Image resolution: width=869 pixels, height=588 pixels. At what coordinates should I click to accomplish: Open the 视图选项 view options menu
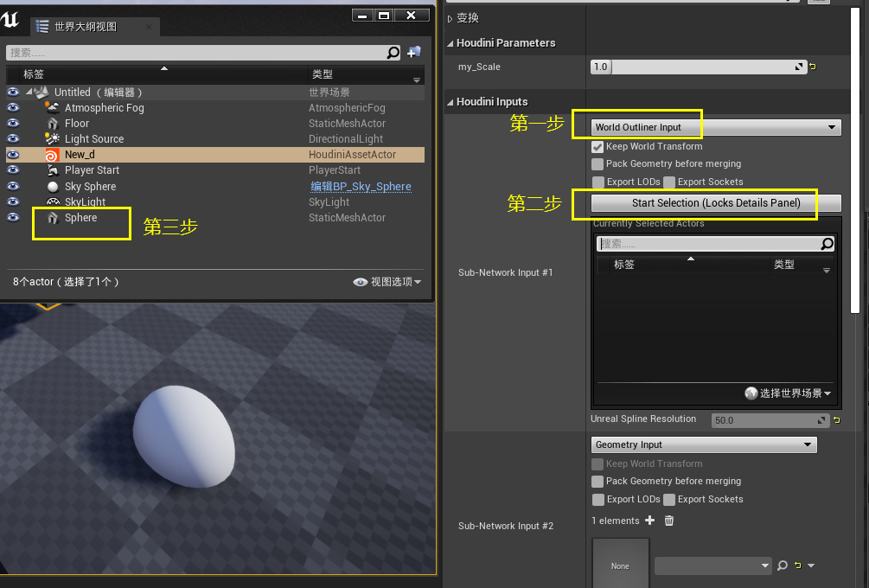pyautogui.click(x=387, y=282)
